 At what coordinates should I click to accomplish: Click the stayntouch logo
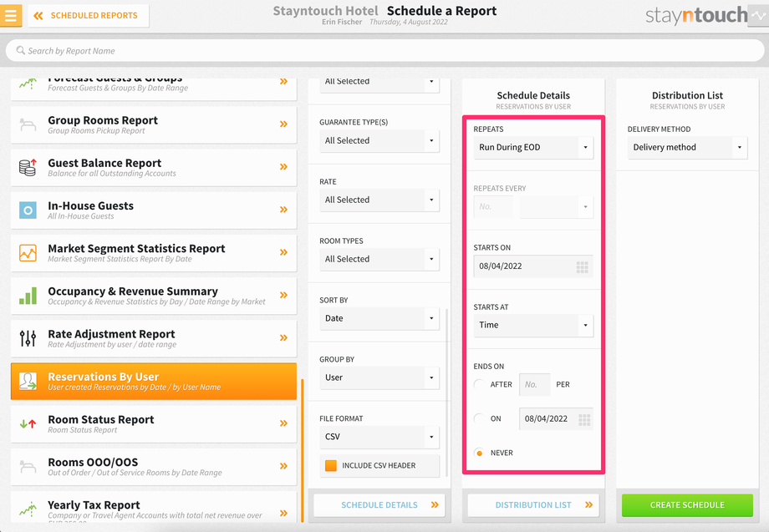click(x=696, y=15)
